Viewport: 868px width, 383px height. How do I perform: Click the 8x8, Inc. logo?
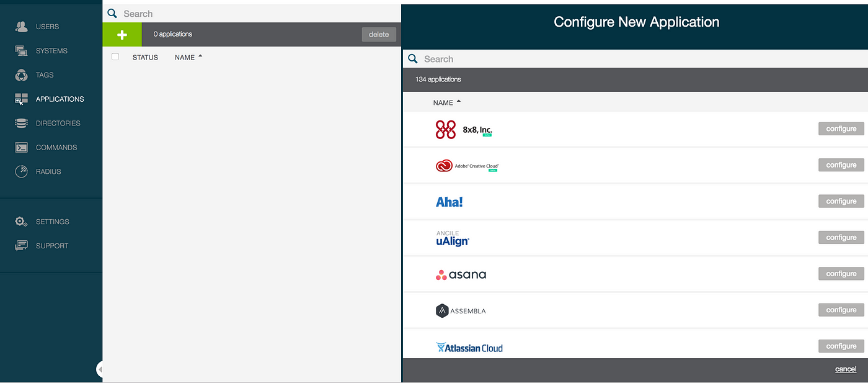[464, 129]
